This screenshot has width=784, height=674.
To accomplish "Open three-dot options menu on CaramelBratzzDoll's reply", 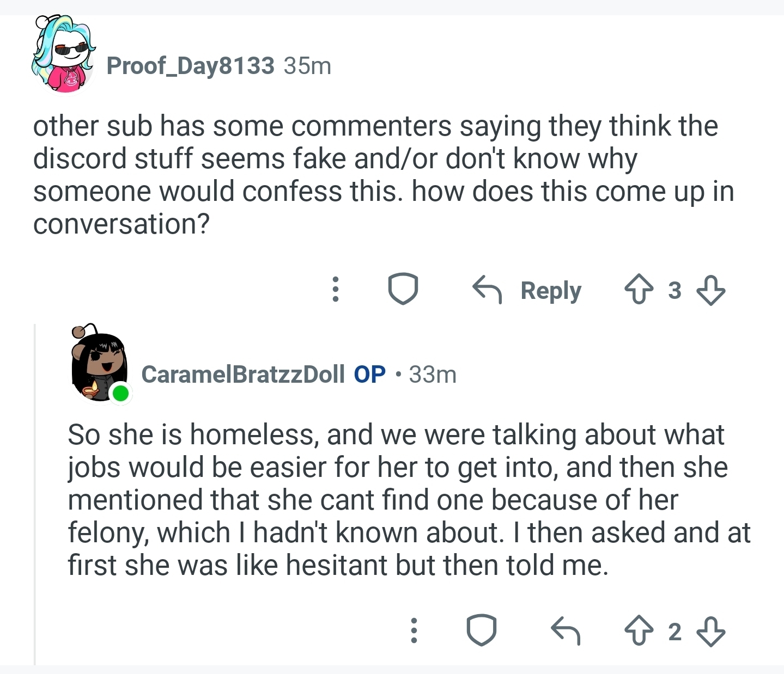I will 414,630.
